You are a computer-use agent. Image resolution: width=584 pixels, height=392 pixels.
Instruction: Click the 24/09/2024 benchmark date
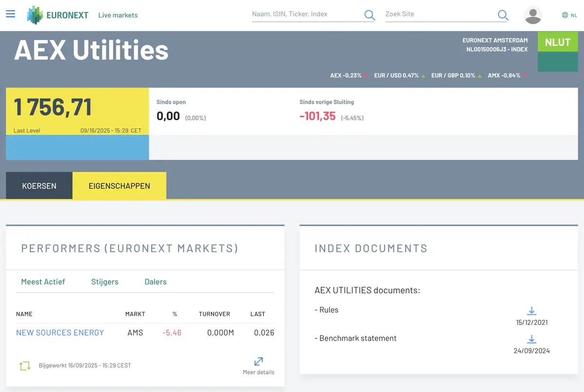click(x=532, y=351)
